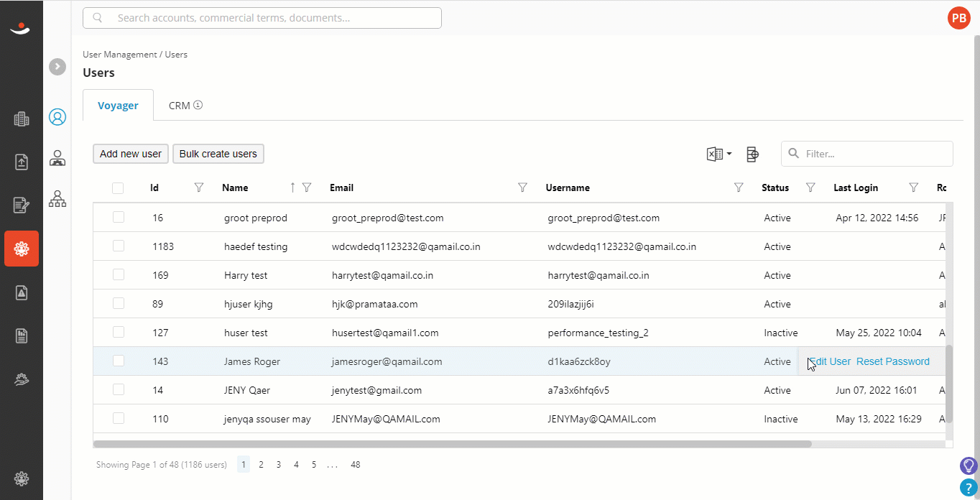
Task: Go to page 3
Action: 279,465
